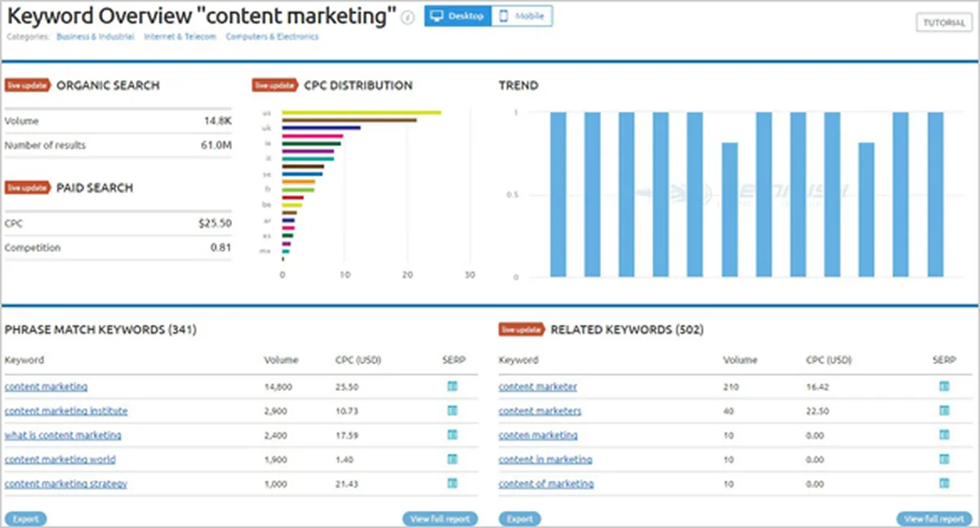
Task: Open SERP icon for content of marketing
Action: point(944,483)
